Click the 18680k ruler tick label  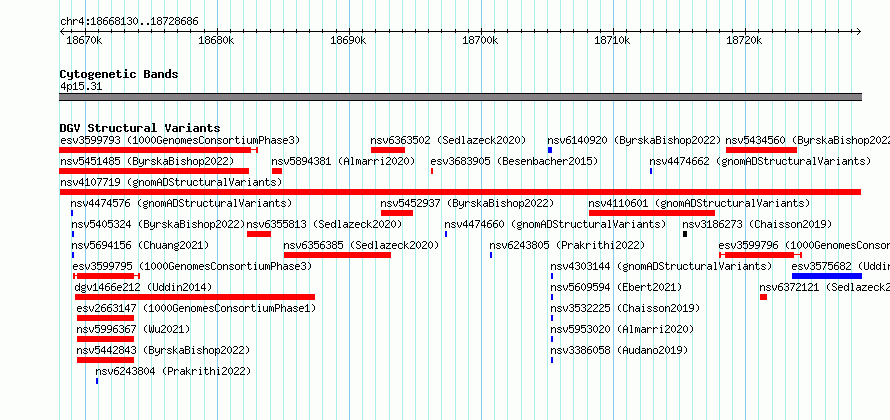click(216, 41)
